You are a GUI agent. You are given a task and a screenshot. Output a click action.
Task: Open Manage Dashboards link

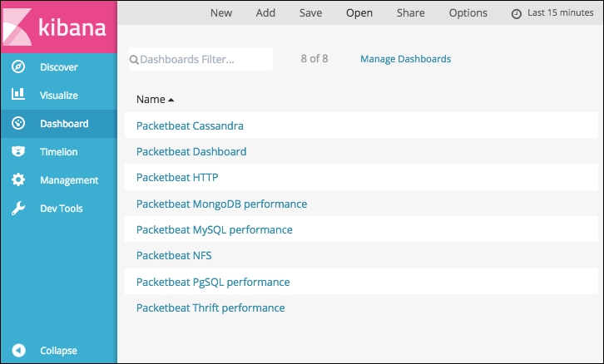coord(406,59)
